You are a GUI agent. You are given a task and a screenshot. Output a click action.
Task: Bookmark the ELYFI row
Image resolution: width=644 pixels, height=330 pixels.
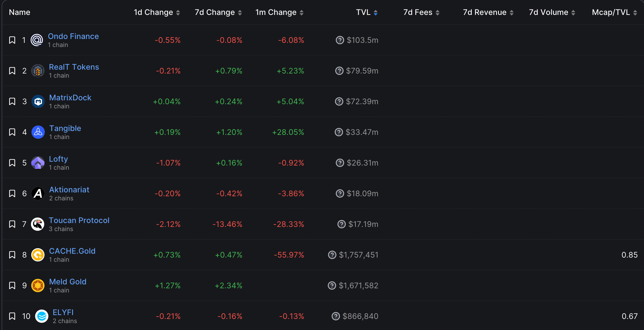pos(12,316)
